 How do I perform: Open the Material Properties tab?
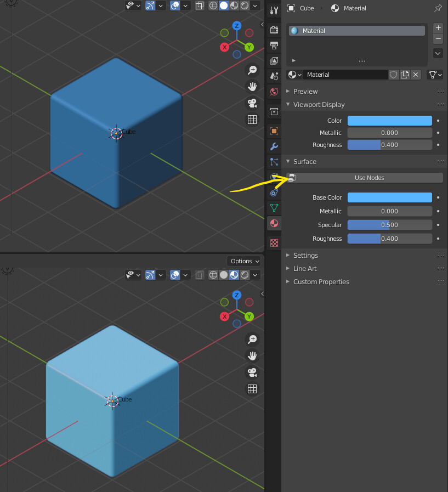click(x=274, y=223)
